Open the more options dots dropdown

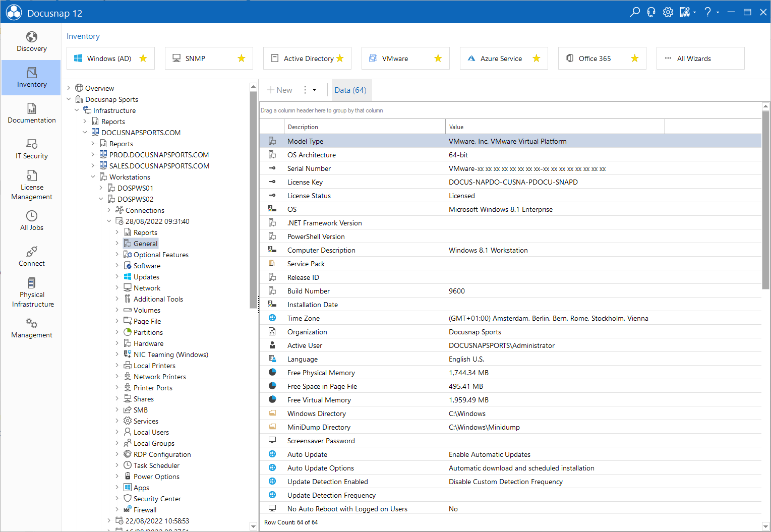pyautogui.click(x=309, y=90)
